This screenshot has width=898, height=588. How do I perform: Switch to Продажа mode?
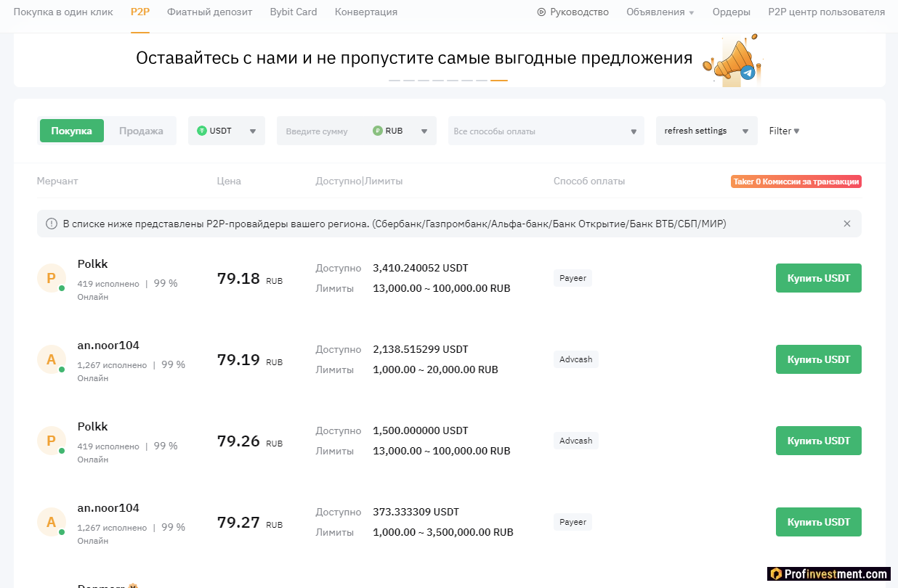141,131
